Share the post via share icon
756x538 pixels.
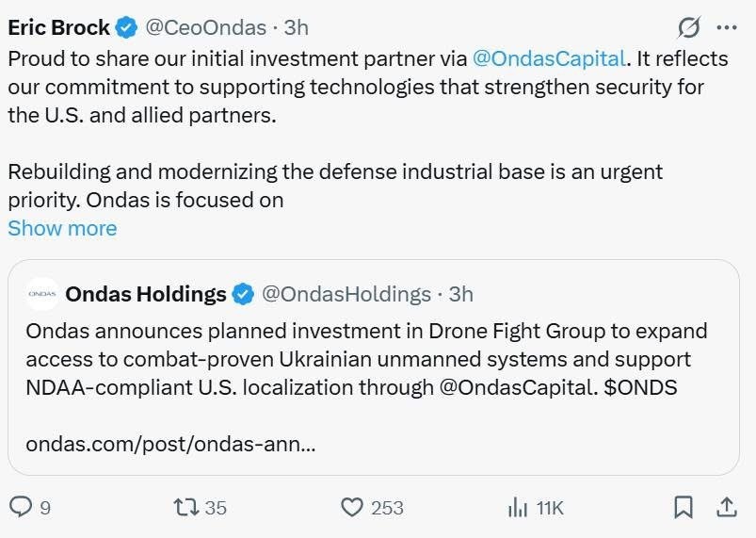pyautogui.click(x=726, y=507)
